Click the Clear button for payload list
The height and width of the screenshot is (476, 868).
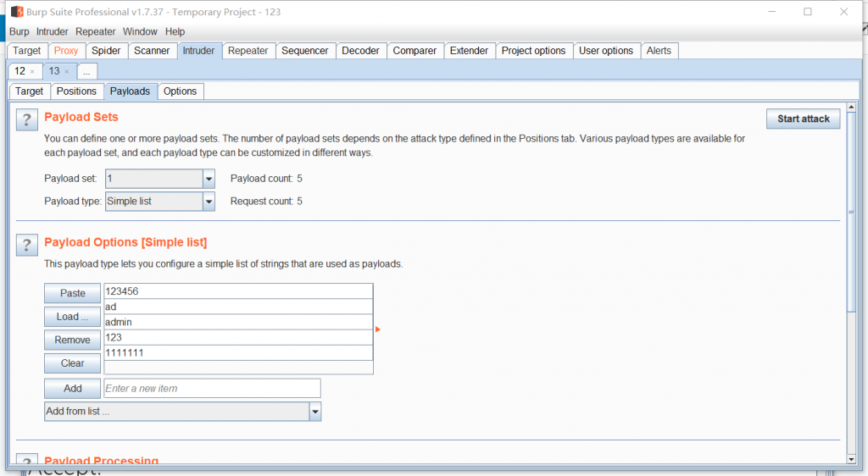click(x=73, y=363)
